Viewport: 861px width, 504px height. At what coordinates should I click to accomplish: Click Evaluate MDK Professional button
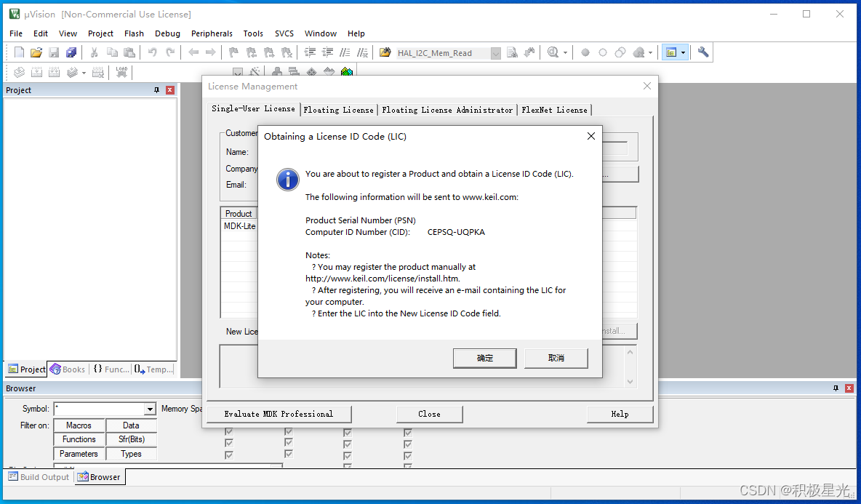(x=279, y=414)
